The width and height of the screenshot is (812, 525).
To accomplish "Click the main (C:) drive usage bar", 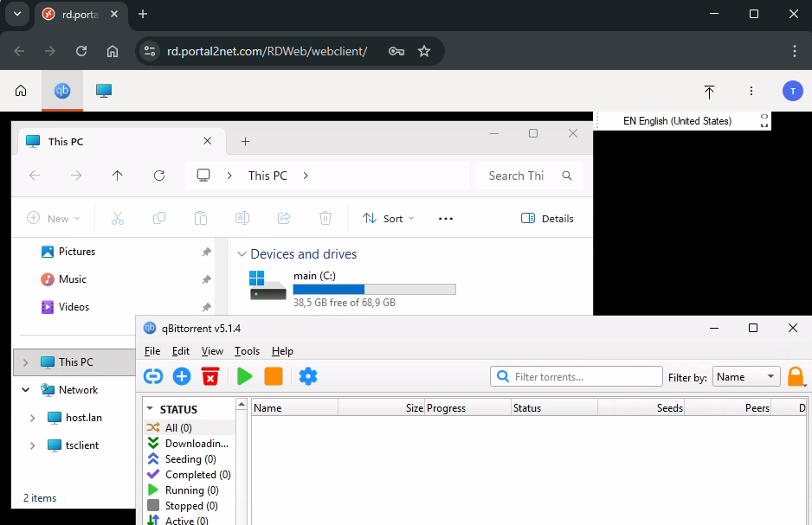I will [374, 289].
